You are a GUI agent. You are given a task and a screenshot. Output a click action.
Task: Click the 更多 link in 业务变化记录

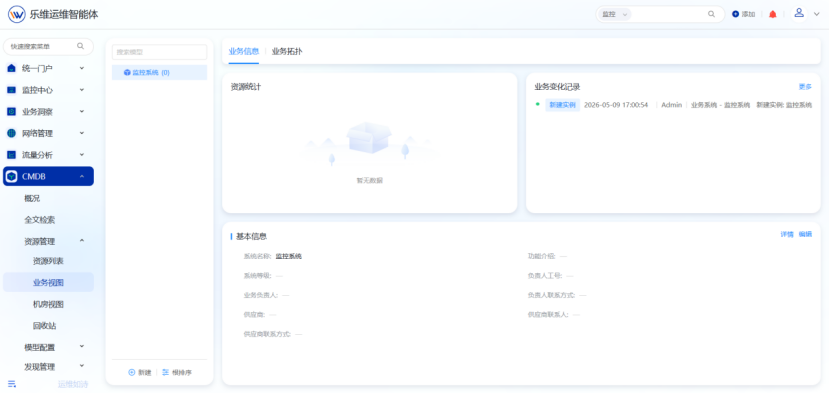click(805, 87)
